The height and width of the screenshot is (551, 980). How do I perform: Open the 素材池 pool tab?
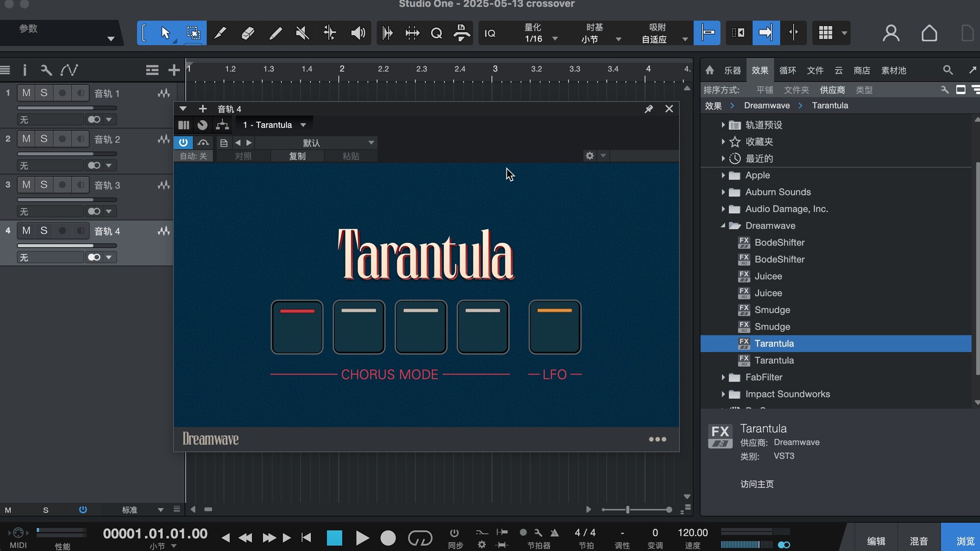point(894,70)
